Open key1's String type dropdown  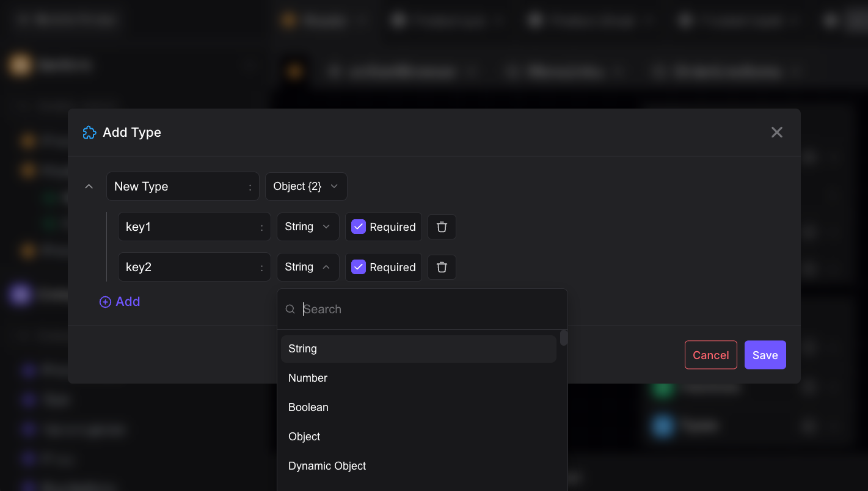click(x=308, y=227)
